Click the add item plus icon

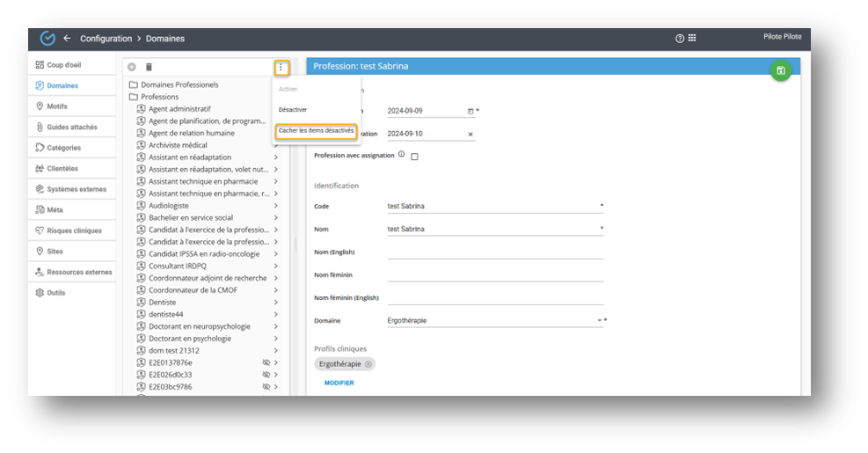[132, 67]
